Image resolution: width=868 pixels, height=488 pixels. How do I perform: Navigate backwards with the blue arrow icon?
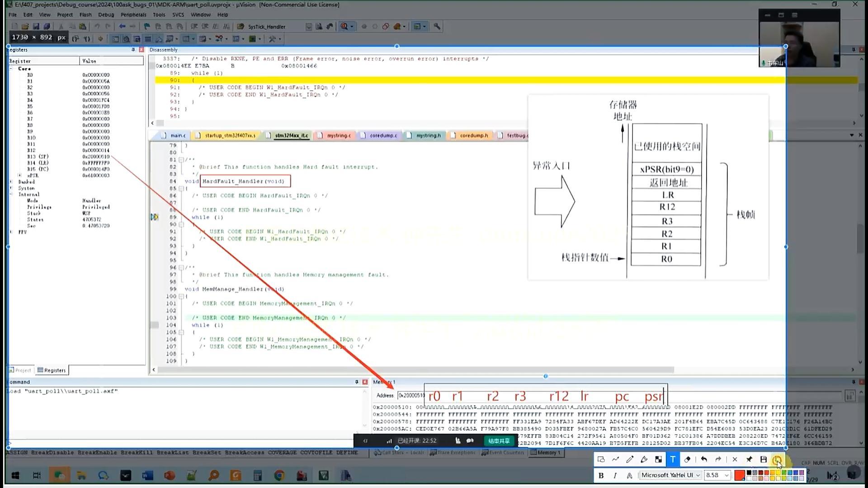(122, 26)
